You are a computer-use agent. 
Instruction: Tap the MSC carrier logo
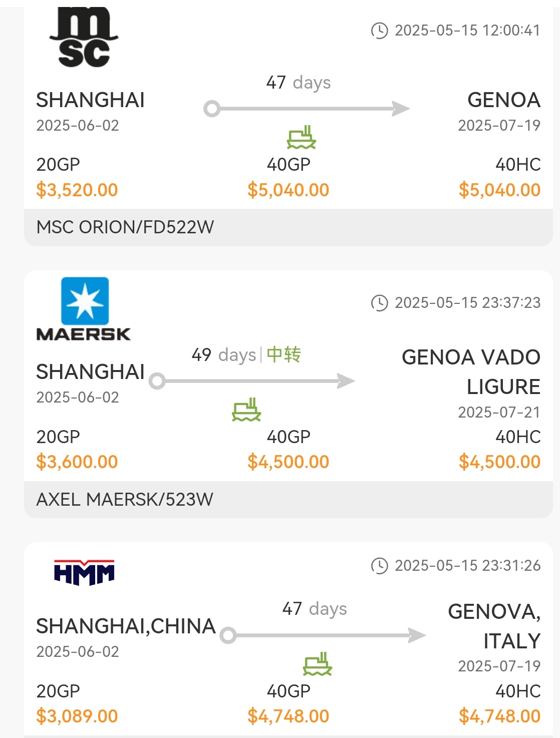pyautogui.click(x=84, y=37)
